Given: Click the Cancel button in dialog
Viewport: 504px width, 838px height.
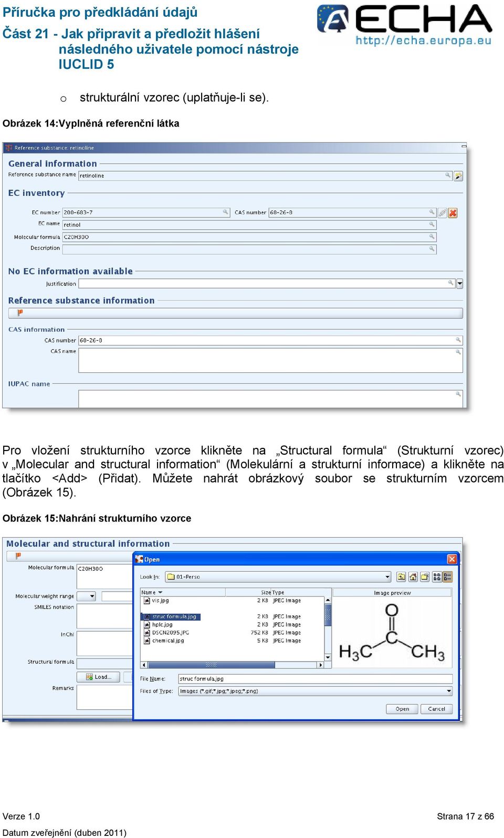Looking at the screenshot, I should point(436,709).
